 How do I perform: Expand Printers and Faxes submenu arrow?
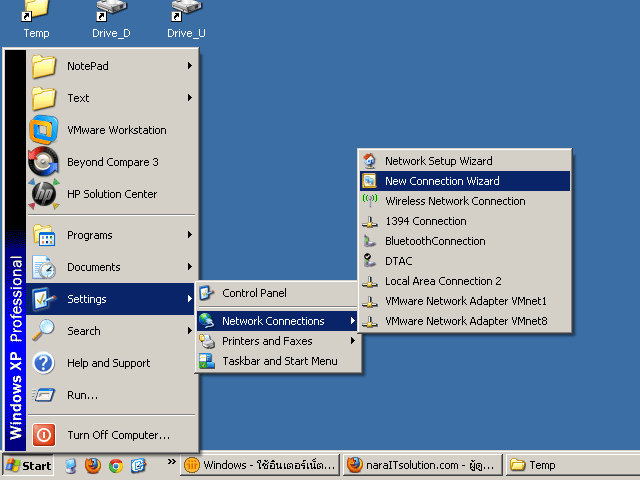(x=353, y=340)
